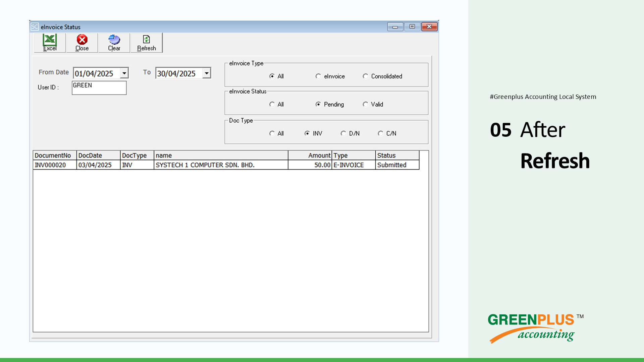Select row cell INV000020
Screen dimensions: 644x362
pos(55,165)
